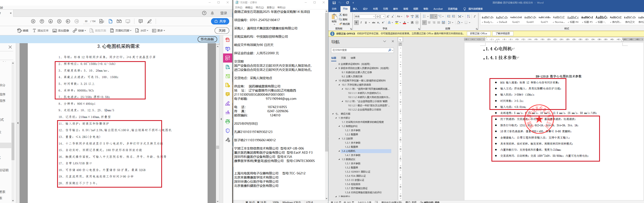Image resolution: width=644 pixels, height=203 pixels.
Task: Switch to 页面 tab in navigation pane
Action: tap(343, 58)
